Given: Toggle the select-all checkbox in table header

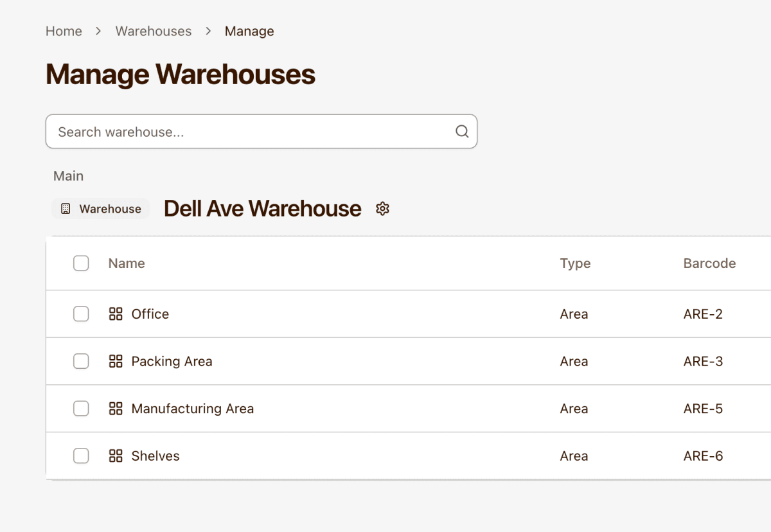Looking at the screenshot, I should (x=81, y=263).
